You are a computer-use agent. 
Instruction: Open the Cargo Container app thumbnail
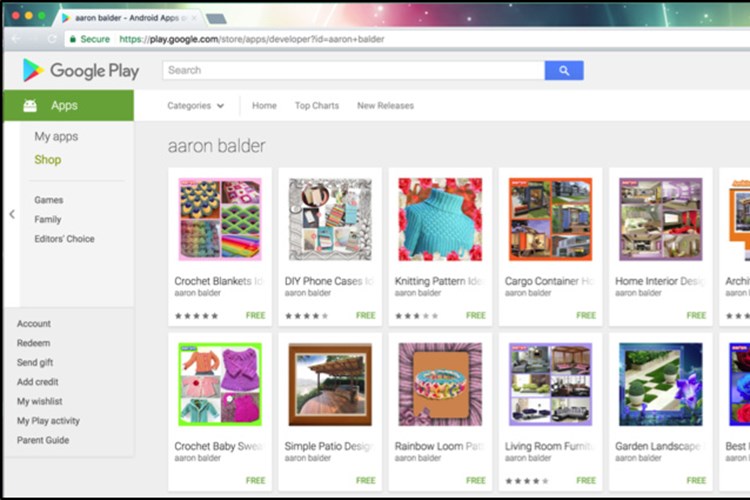(x=550, y=219)
